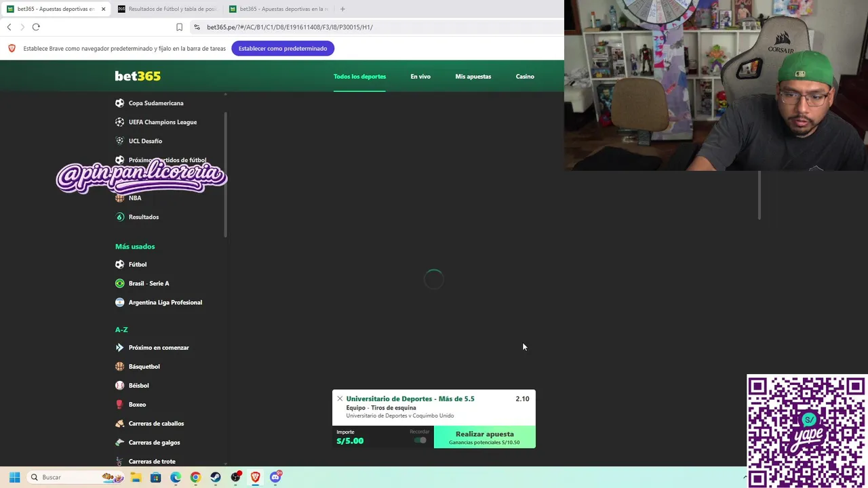Click the browser address bar URL
This screenshot has width=868, height=488.
pos(290,27)
